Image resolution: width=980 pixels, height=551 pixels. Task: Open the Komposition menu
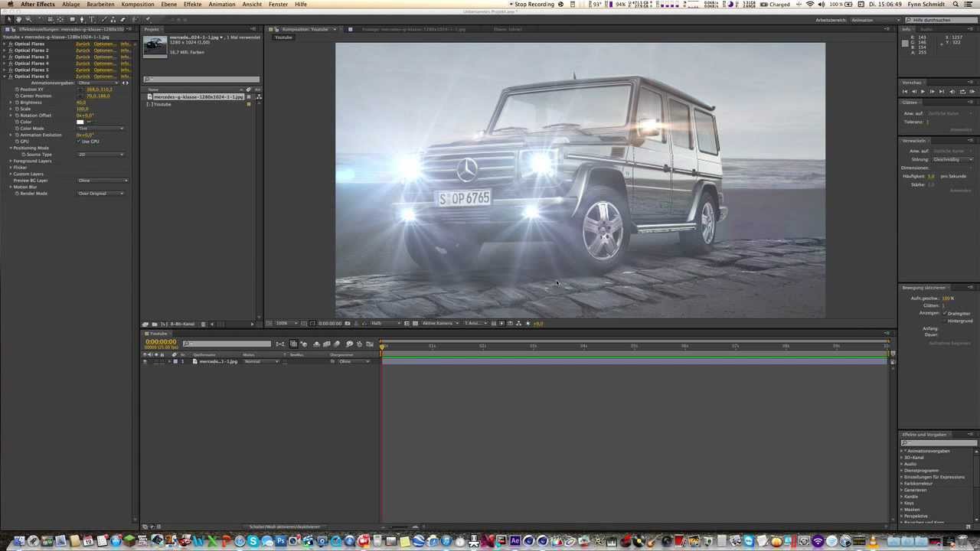click(x=138, y=5)
